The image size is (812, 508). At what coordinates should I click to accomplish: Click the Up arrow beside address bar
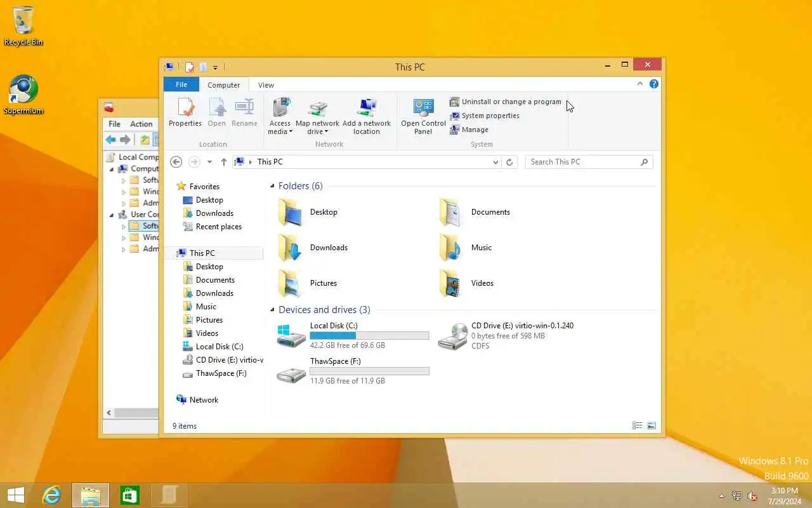pyautogui.click(x=223, y=162)
